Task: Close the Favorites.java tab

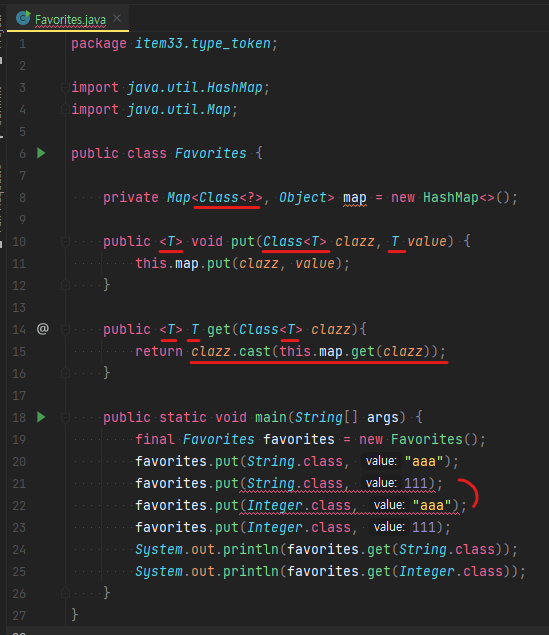Action: pyautogui.click(x=117, y=18)
